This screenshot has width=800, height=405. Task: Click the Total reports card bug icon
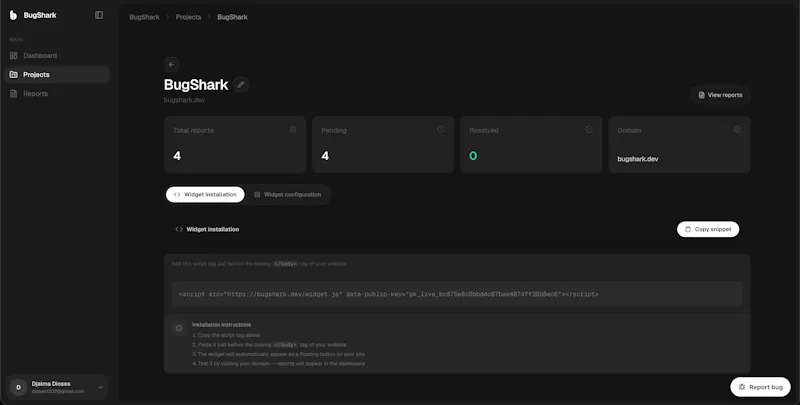tap(293, 130)
